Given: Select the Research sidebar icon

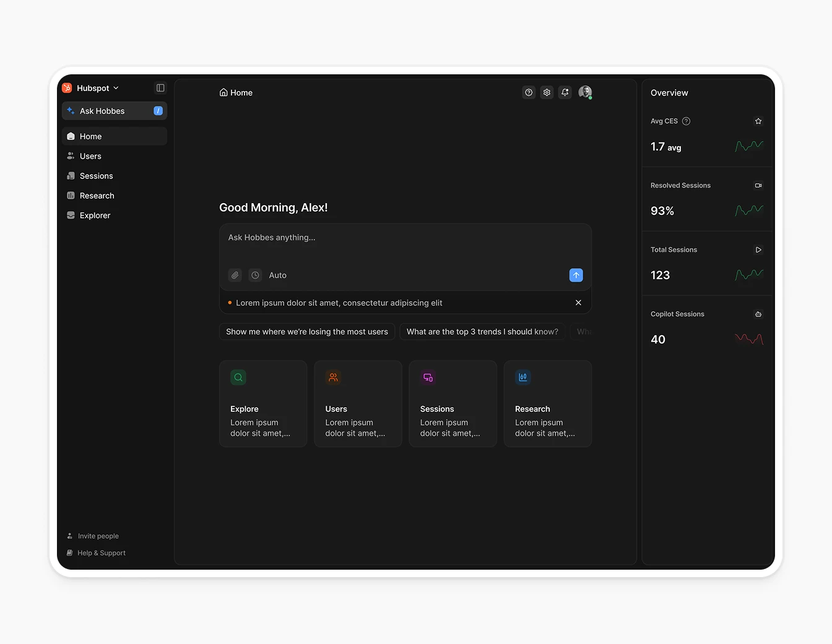Looking at the screenshot, I should pos(71,195).
